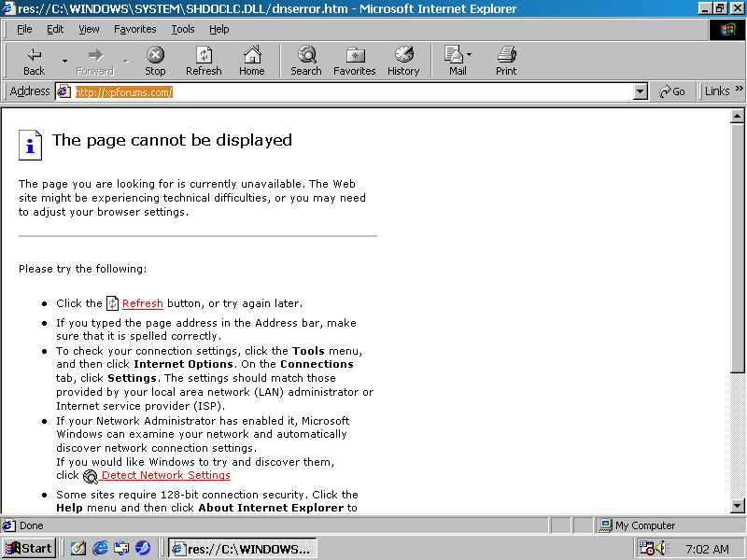
Task: Click the Links toolbar label
Action: [x=717, y=91]
